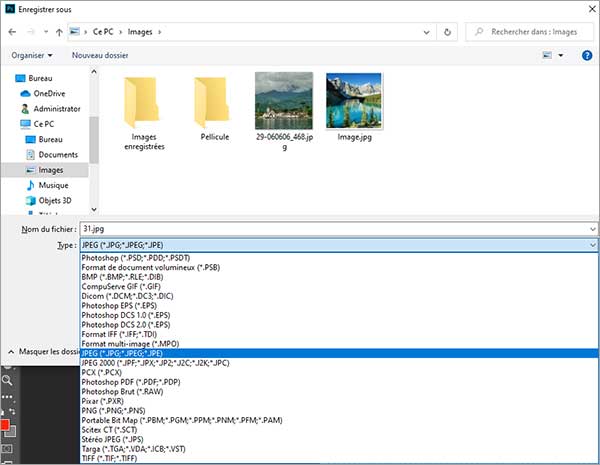This screenshot has width=600, height=465.
Task: Open the Organiser dropdown menu
Action: [x=32, y=55]
